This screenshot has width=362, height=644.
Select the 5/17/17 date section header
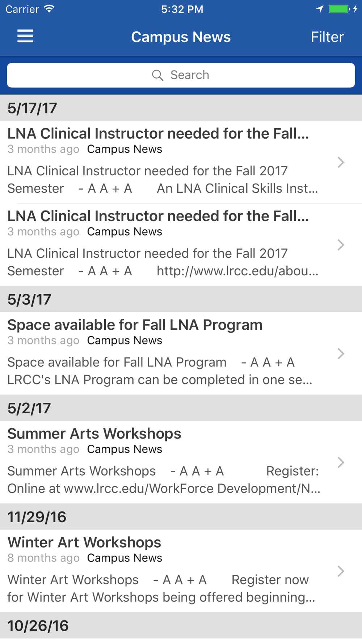pos(33,108)
